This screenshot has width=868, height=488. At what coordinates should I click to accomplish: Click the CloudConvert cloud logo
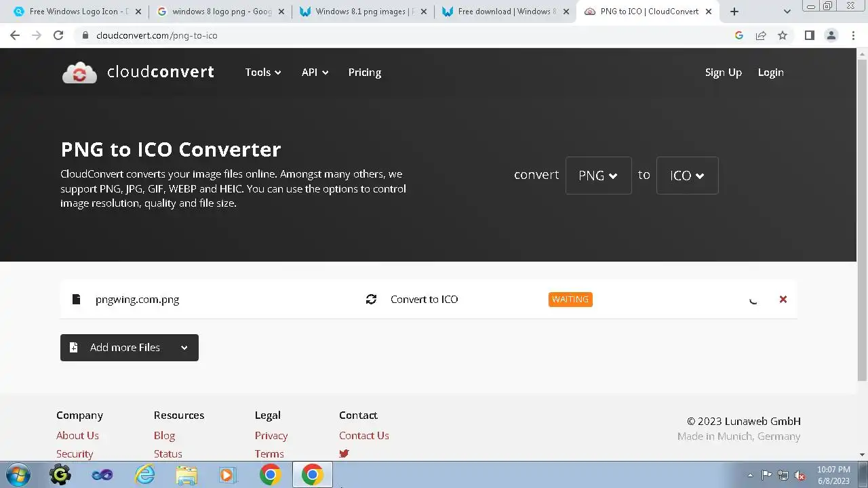point(79,73)
